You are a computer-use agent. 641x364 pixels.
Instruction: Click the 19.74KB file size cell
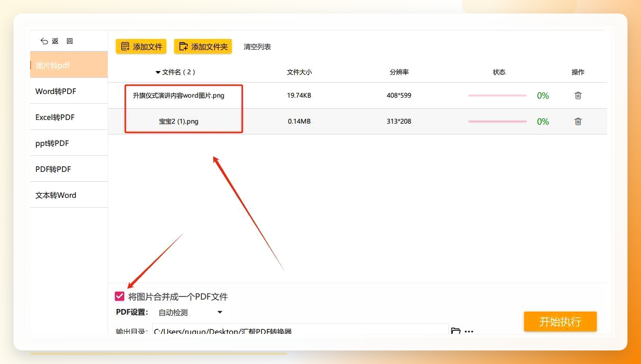pos(299,96)
